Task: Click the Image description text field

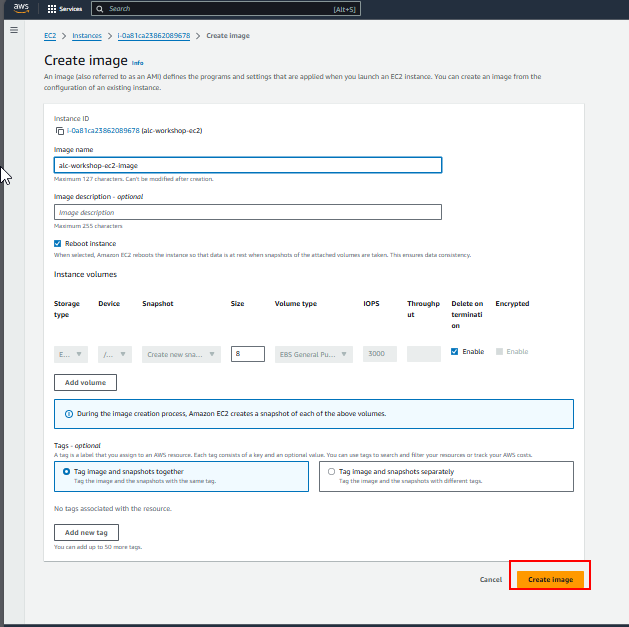Action: pyautogui.click(x=247, y=212)
